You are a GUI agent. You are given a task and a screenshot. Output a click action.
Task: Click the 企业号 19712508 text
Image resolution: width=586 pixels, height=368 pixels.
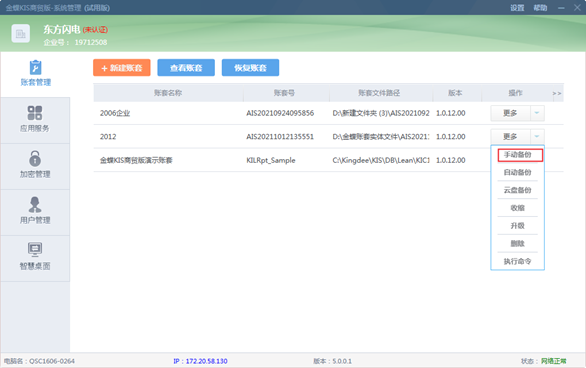click(75, 42)
